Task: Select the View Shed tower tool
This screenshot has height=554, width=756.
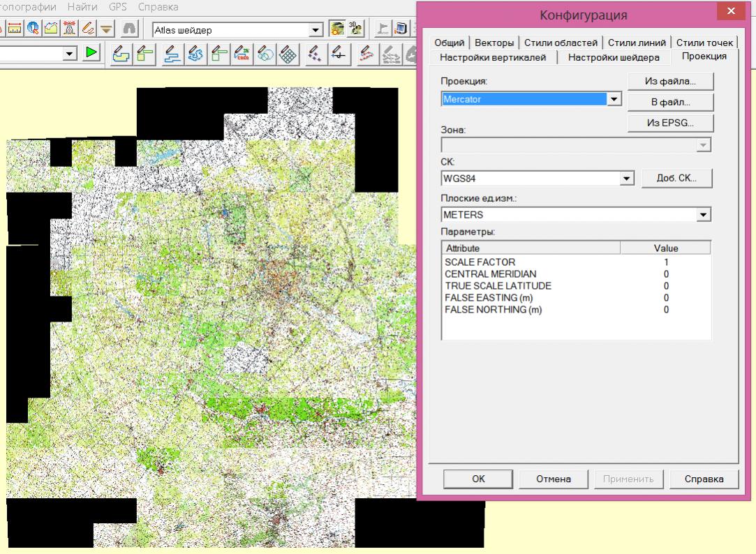Action: click(x=71, y=29)
